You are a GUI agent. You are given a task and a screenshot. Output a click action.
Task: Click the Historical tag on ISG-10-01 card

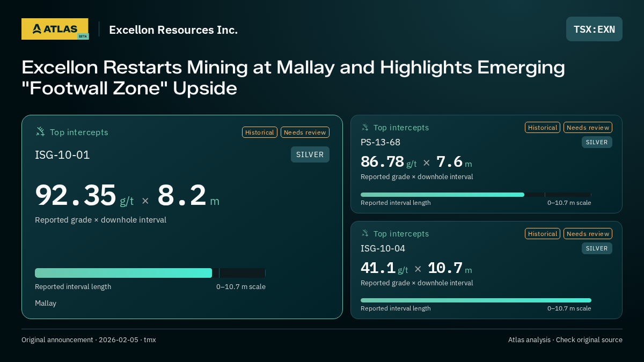[260, 132]
